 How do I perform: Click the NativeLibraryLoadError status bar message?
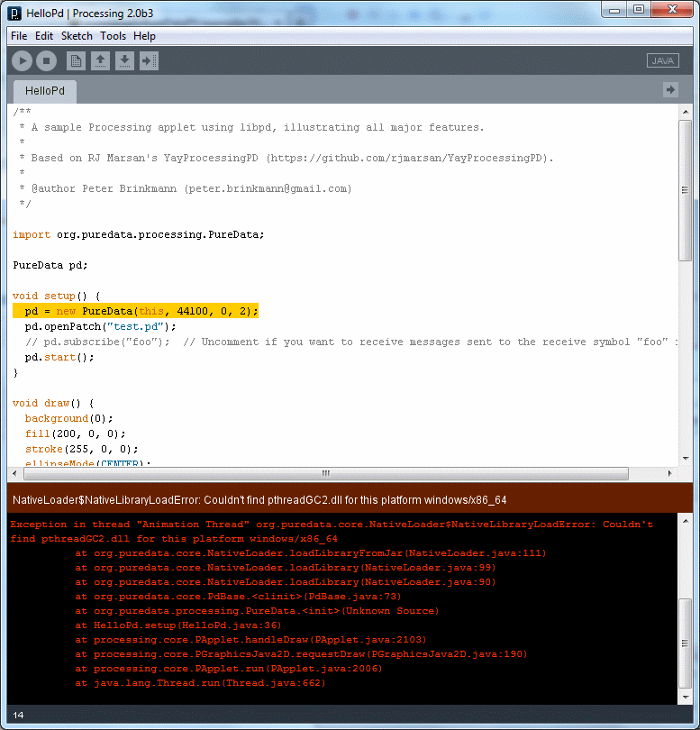click(259, 500)
